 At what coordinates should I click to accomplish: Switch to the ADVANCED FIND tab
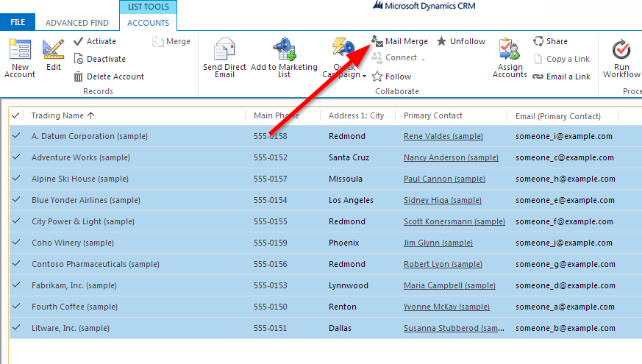(x=77, y=23)
